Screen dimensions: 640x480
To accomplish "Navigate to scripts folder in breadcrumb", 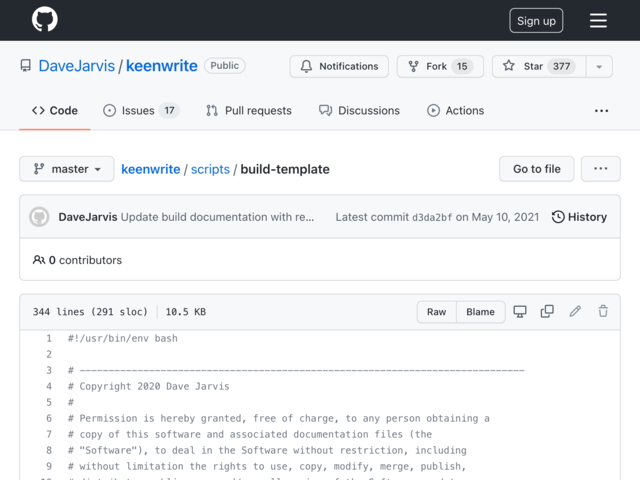I will 210,169.
